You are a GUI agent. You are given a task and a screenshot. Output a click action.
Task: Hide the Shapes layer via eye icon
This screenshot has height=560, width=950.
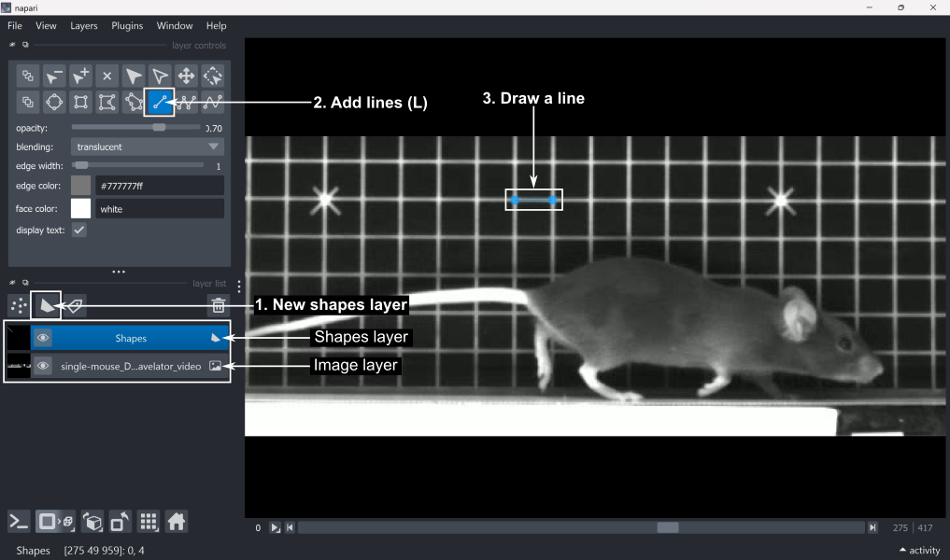[x=43, y=338]
